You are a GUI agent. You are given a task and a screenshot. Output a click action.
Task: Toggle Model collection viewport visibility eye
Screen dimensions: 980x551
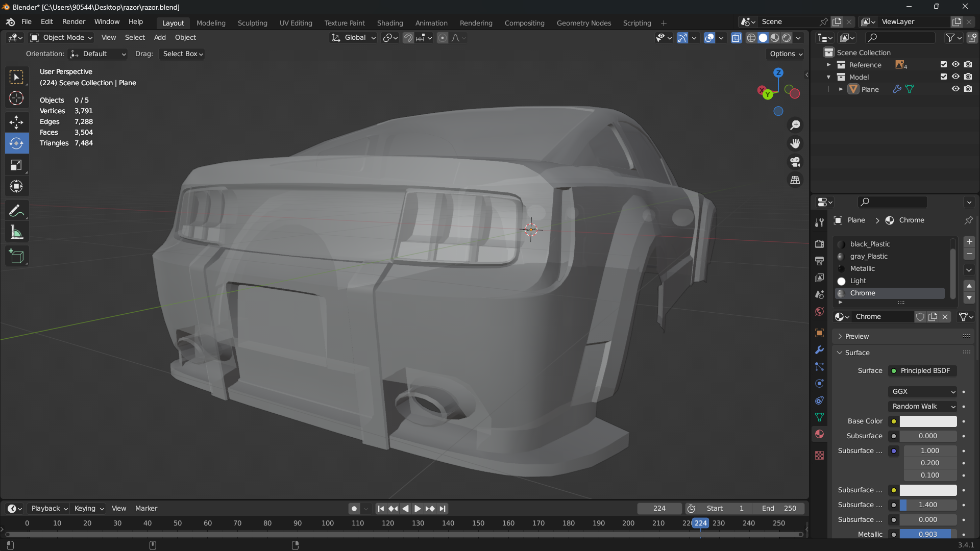[955, 77]
